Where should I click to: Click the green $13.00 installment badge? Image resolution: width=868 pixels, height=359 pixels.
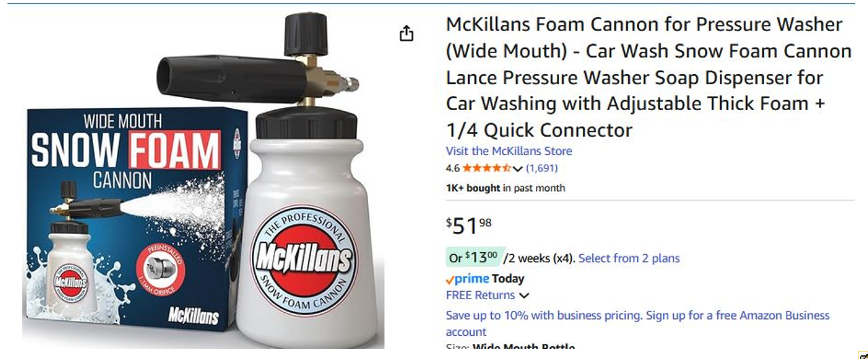coord(473,258)
